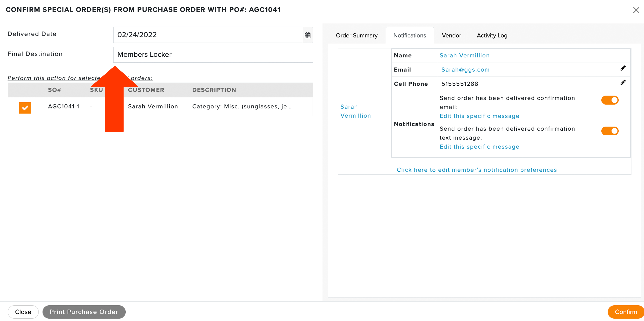
Task: Disable delivered confirmation text message toggle
Action: [x=610, y=131]
